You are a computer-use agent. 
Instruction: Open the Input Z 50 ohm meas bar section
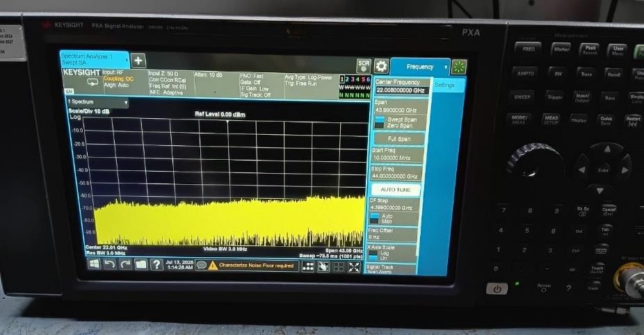(x=170, y=83)
